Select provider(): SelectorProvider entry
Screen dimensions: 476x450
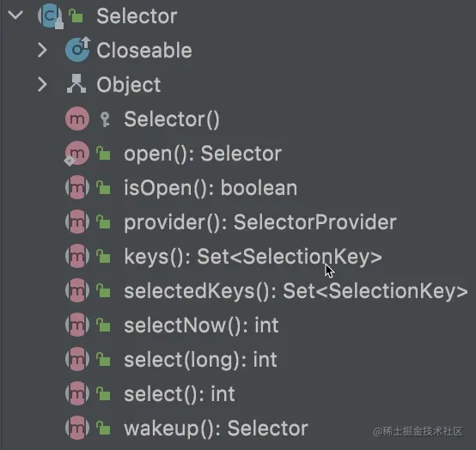(260, 222)
